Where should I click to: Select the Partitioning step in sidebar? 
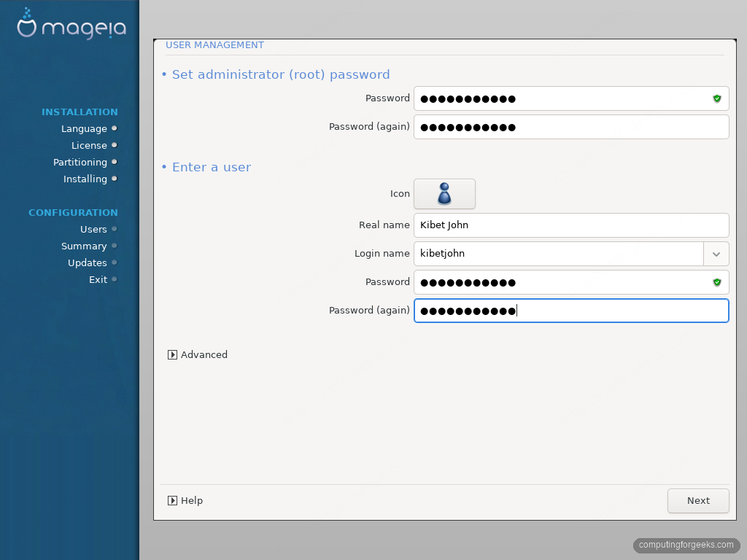[x=85, y=162]
